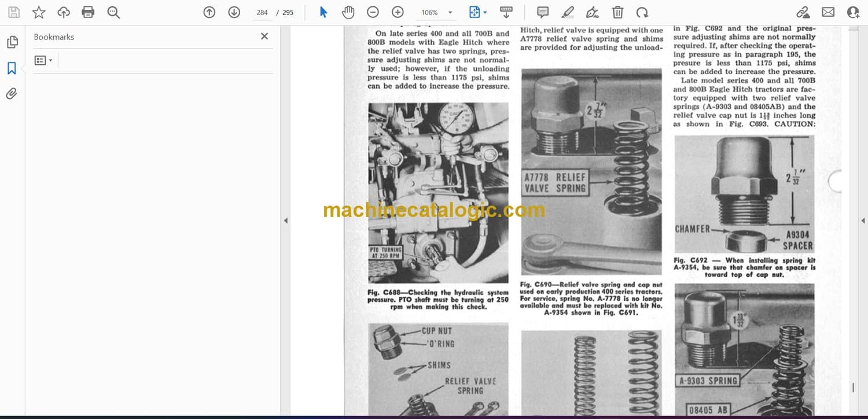Viewport: 868px width, 419px height.
Task: Click the Save file icon
Action: (14, 12)
